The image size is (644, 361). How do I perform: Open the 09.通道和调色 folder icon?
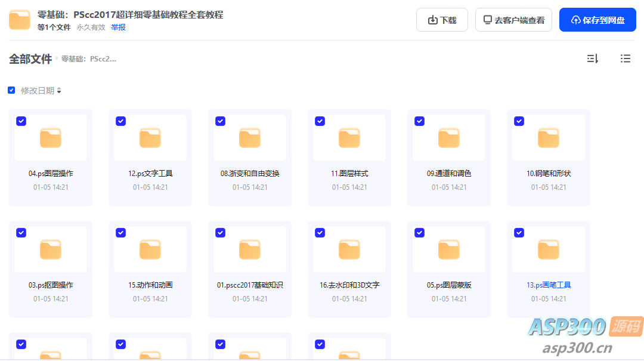tap(449, 138)
